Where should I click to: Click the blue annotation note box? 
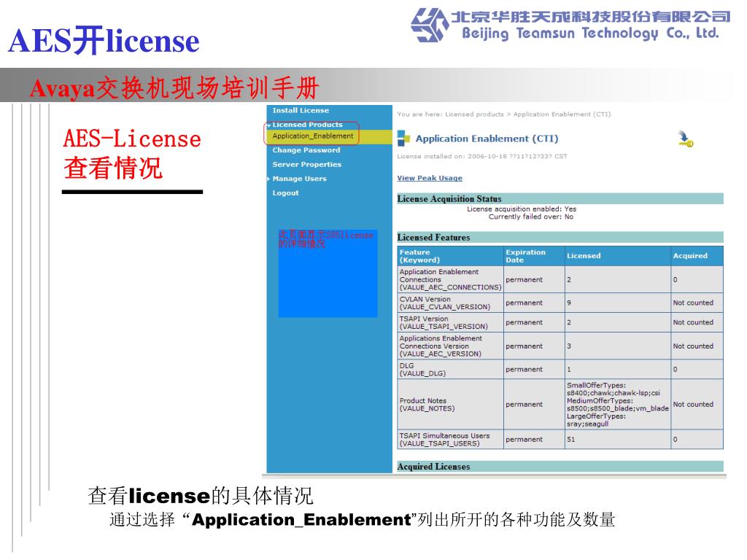(x=328, y=273)
